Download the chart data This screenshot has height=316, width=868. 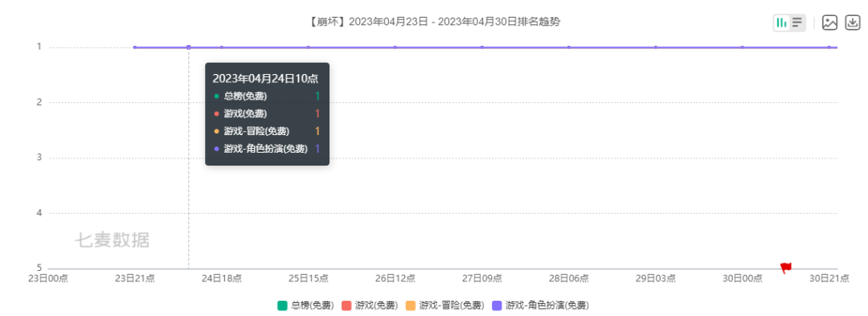pyautogui.click(x=853, y=23)
